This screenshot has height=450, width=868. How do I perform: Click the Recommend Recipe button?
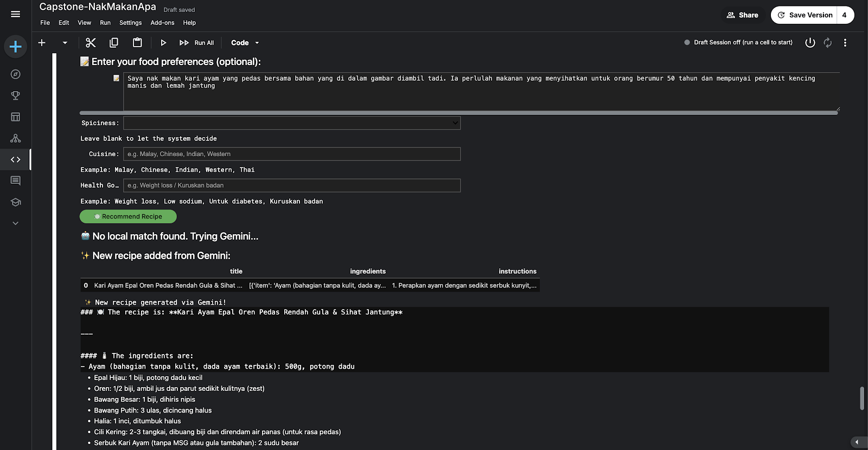point(128,216)
